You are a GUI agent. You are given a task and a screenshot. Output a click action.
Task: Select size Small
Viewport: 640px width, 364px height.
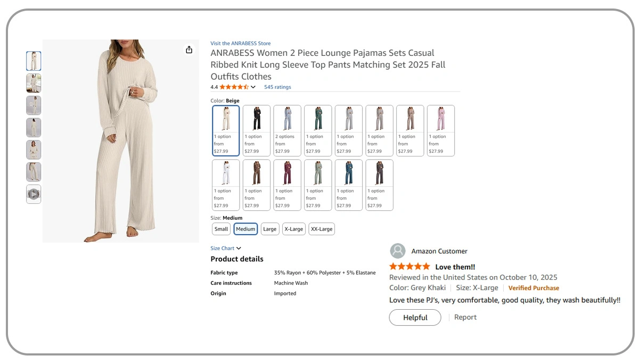221,229
